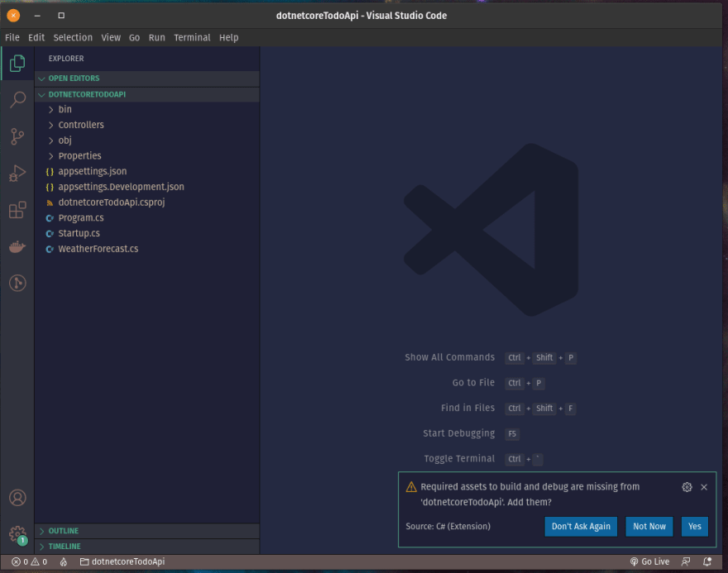Open the Explorer view in activity bar
This screenshot has width=728, height=573.
coord(17,63)
